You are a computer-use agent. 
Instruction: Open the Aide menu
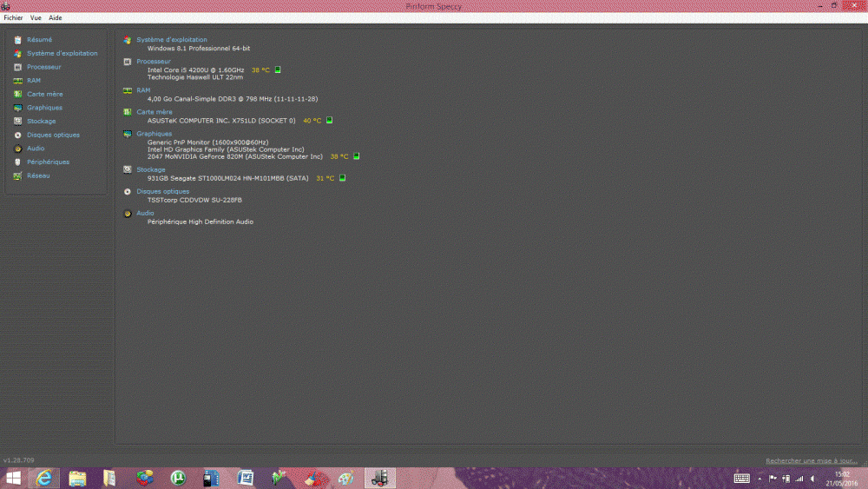point(56,17)
